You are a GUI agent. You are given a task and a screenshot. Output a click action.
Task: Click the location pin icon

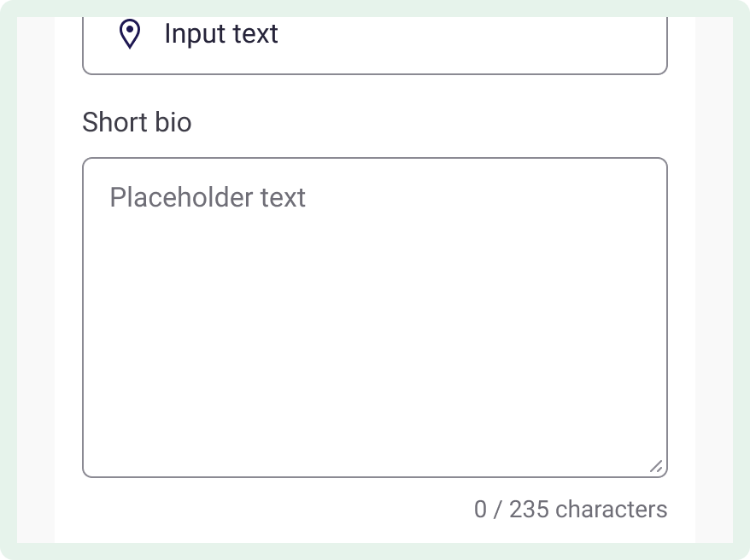130,33
